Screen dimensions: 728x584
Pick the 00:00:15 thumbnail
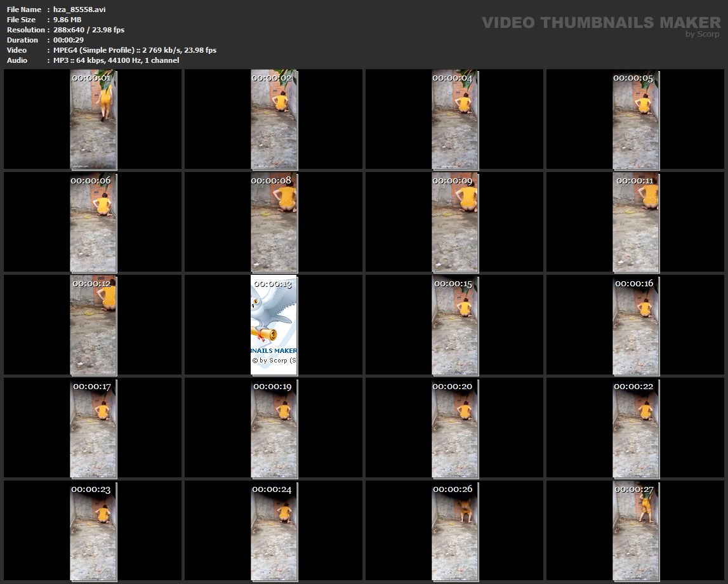pos(455,326)
